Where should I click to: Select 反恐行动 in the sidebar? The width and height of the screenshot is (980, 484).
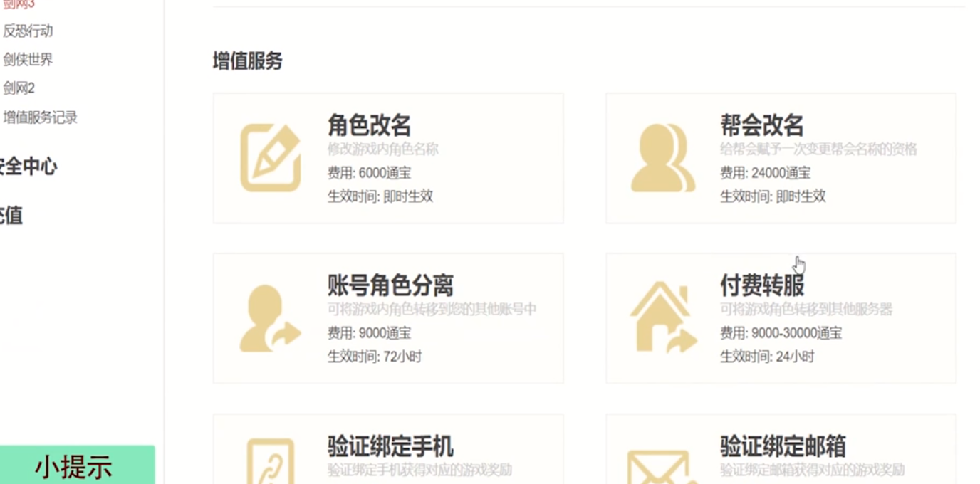click(x=28, y=31)
